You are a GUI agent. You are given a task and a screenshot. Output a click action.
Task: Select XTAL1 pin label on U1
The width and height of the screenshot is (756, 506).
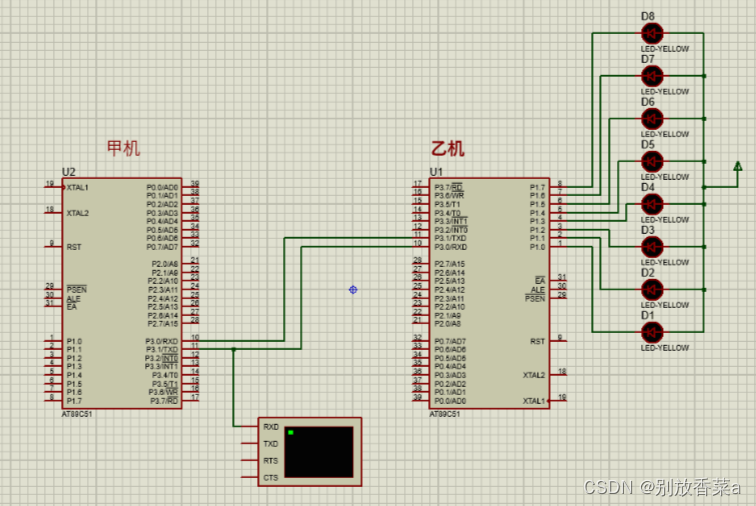(x=534, y=401)
